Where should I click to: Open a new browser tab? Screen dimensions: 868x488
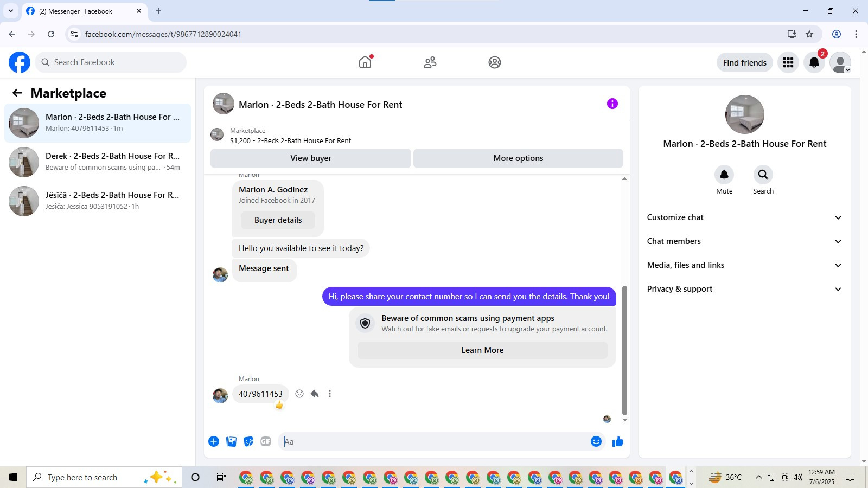pos(158,11)
